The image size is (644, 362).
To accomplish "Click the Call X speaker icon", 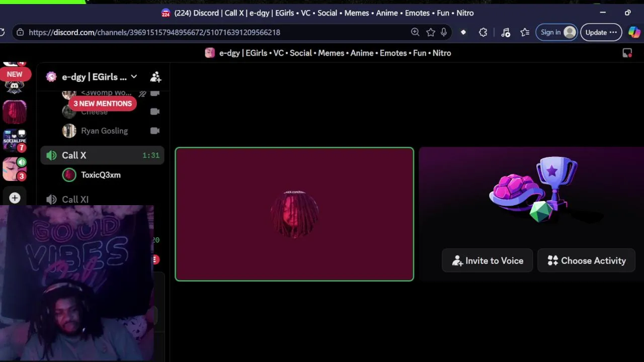I will point(51,155).
